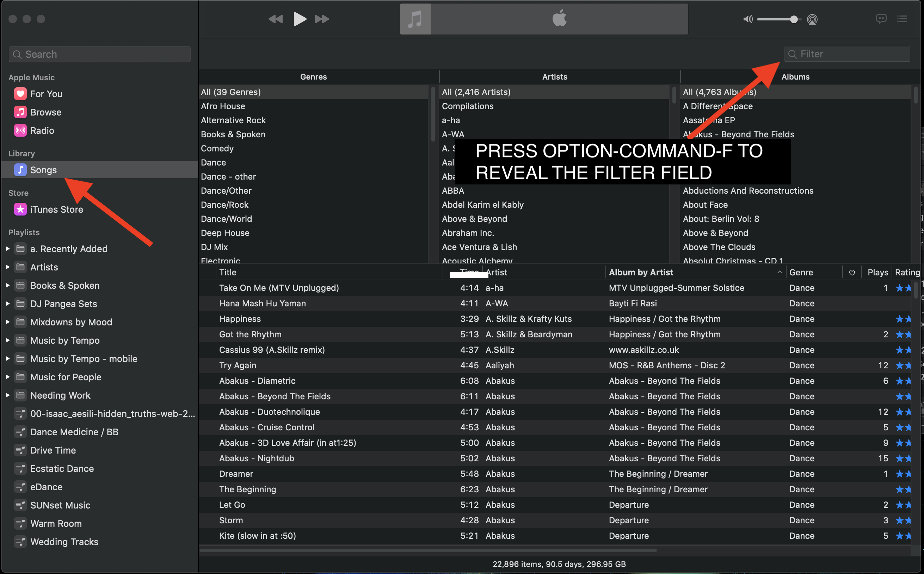This screenshot has height=574, width=924.
Task: Open iTunes Store in sidebar
Action: coord(56,210)
